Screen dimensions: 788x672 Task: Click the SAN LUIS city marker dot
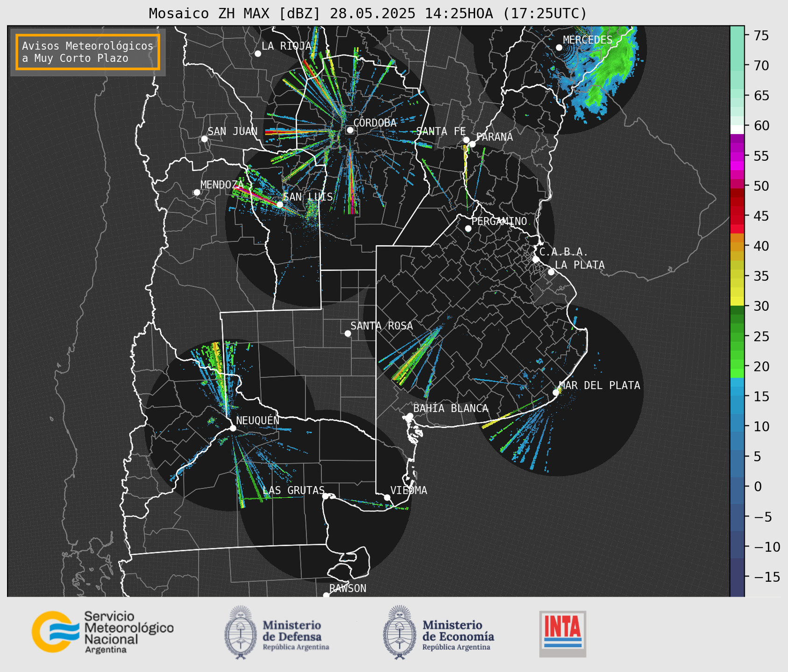tap(280, 204)
